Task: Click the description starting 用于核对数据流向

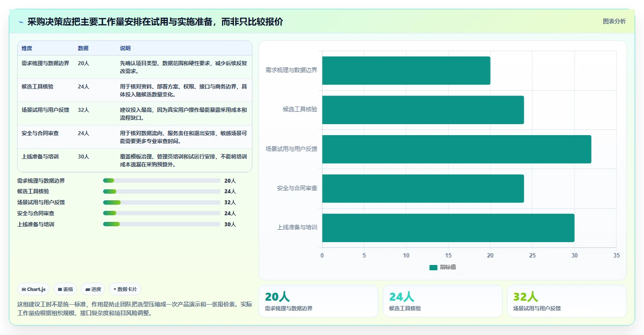Action: pos(184,137)
